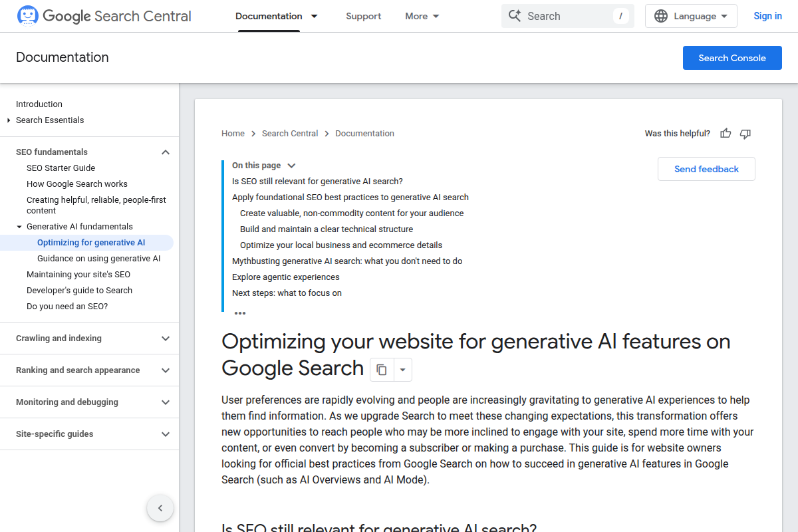Click the Documentation page header title
798x532 pixels.
(63, 58)
